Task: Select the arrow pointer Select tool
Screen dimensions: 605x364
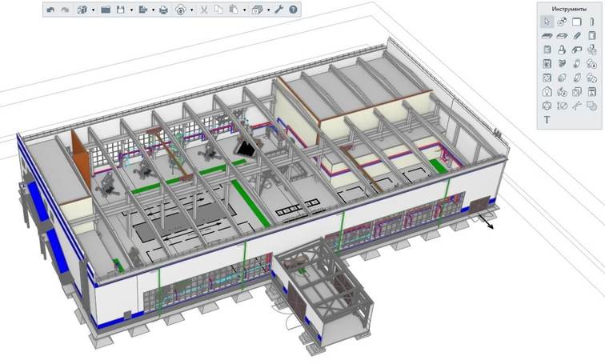Action: click(x=547, y=22)
